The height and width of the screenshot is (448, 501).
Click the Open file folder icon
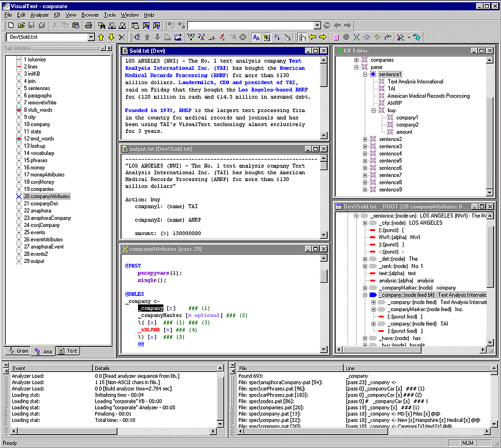coord(21,26)
